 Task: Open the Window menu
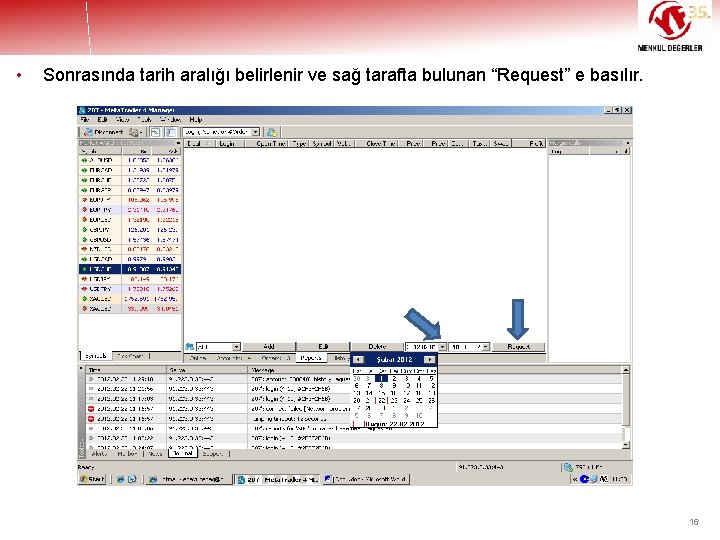coord(170,120)
